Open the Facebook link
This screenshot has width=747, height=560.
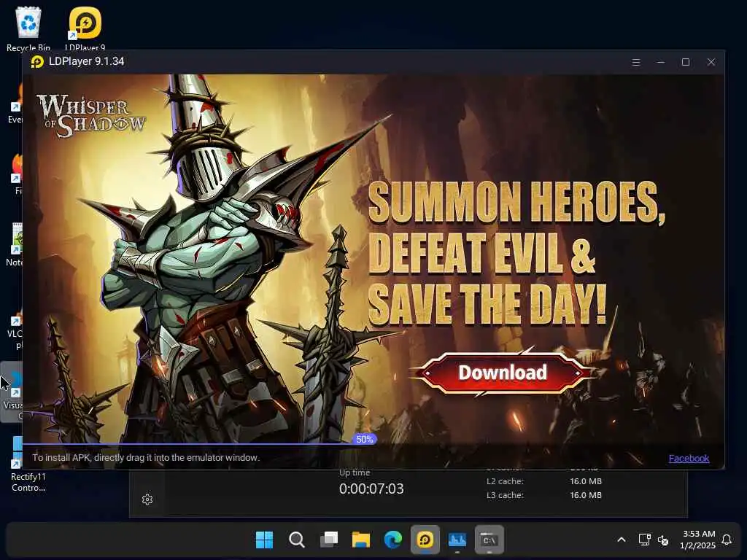pos(689,458)
